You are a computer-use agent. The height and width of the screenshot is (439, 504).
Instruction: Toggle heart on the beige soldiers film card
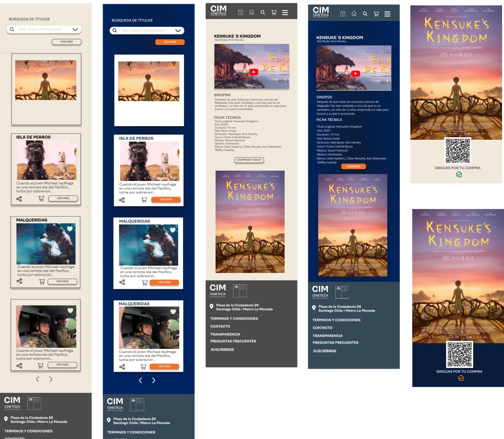(70, 310)
